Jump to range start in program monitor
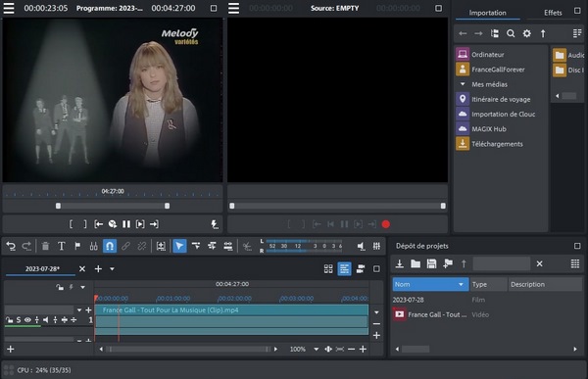Viewport: 588px width, 379px height. (99, 224)
